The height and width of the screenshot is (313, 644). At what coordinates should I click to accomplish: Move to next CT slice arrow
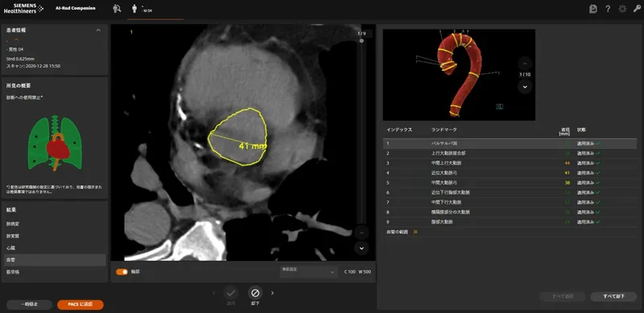(x=361, y=248)
